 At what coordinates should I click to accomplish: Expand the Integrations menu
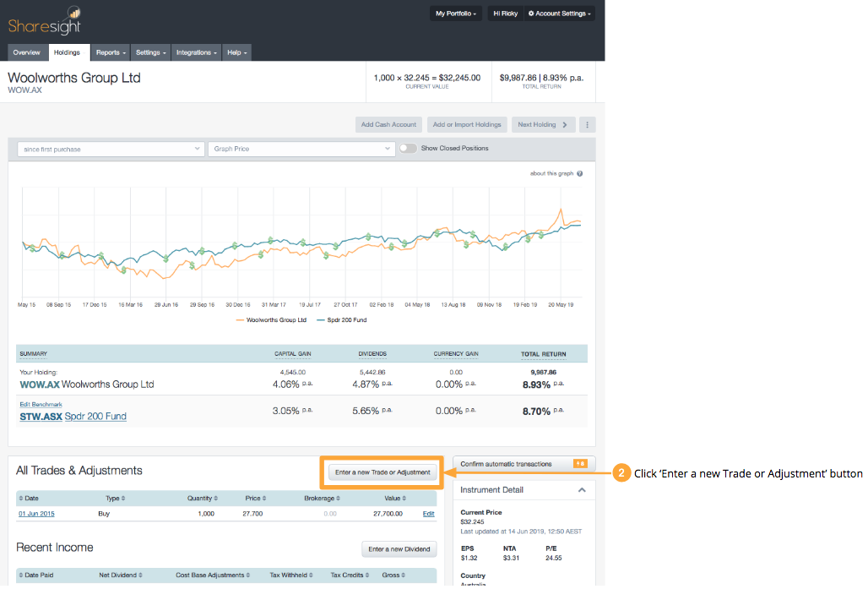coord(197,52)
